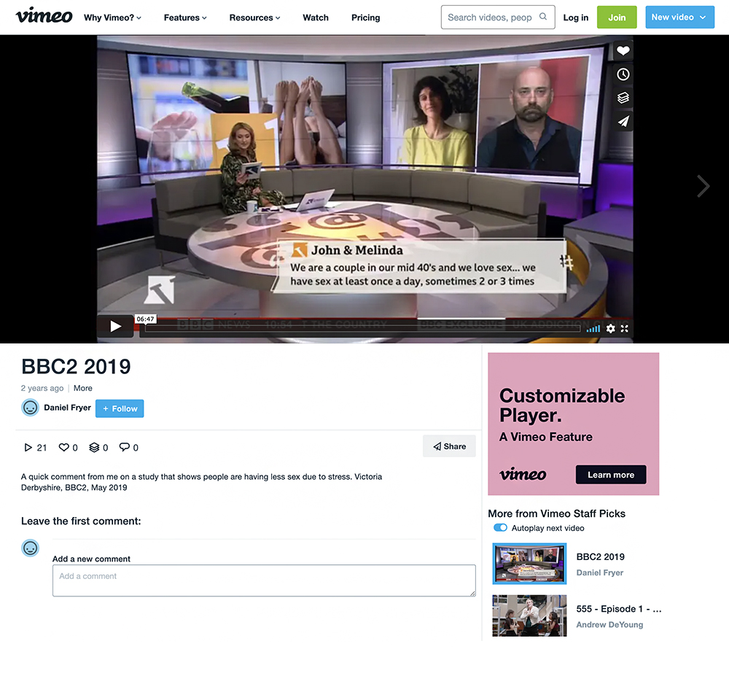Go to next video arrow
The image size is (729, 700).
point(703,187)
